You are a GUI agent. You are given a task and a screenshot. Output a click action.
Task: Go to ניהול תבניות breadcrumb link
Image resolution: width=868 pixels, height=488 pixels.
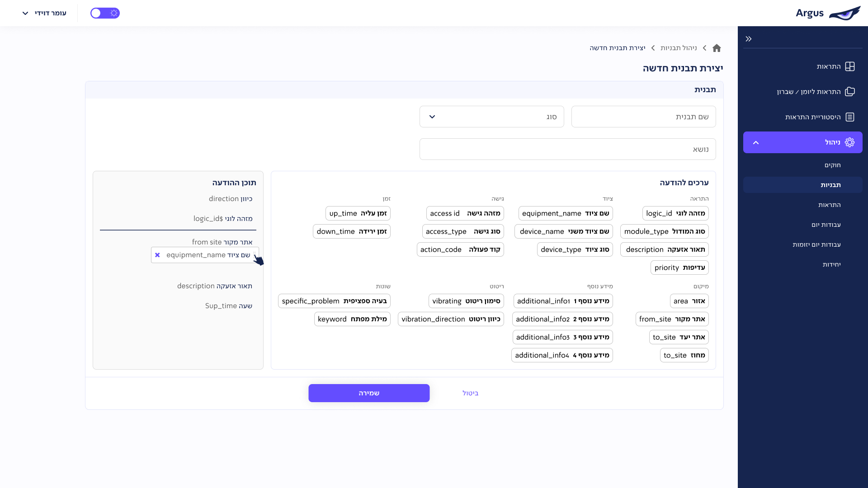click(x=678, y=48)
